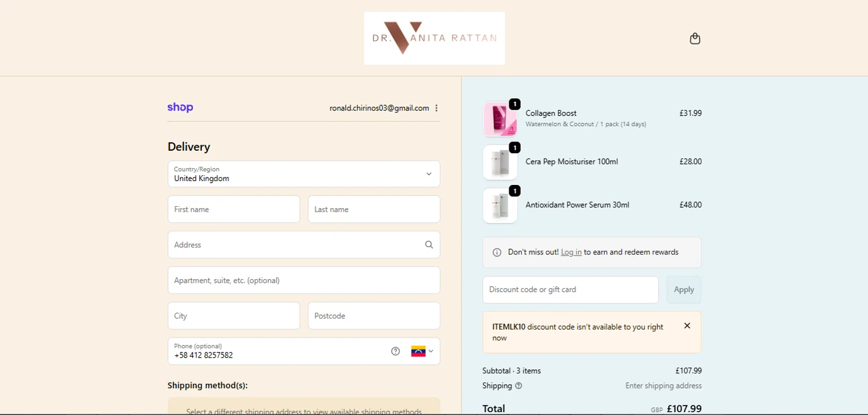Click the Last name field
Viewport: 868px width, 415px height.
point(374,209)
